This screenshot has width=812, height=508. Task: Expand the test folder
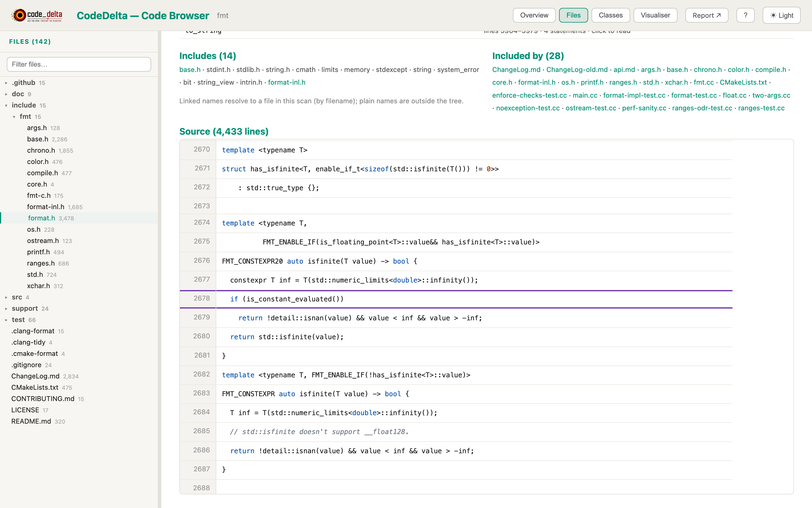(x=18, y=320)
